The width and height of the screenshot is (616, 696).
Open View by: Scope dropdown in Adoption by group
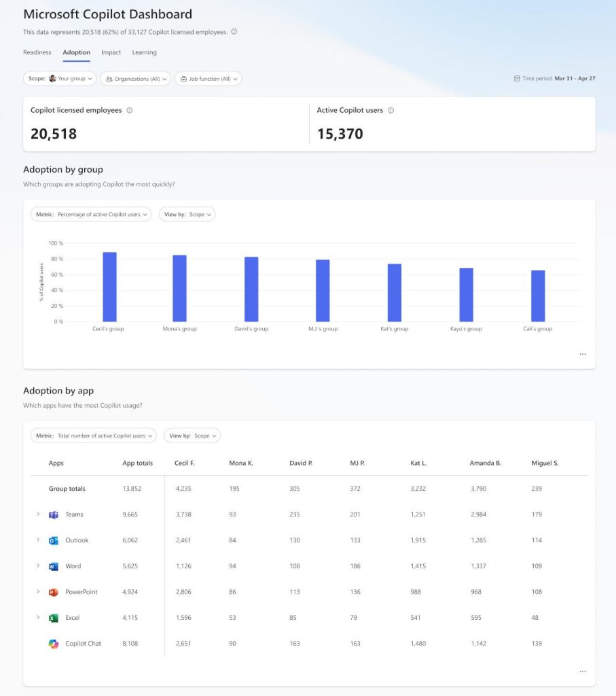[187, 214]
